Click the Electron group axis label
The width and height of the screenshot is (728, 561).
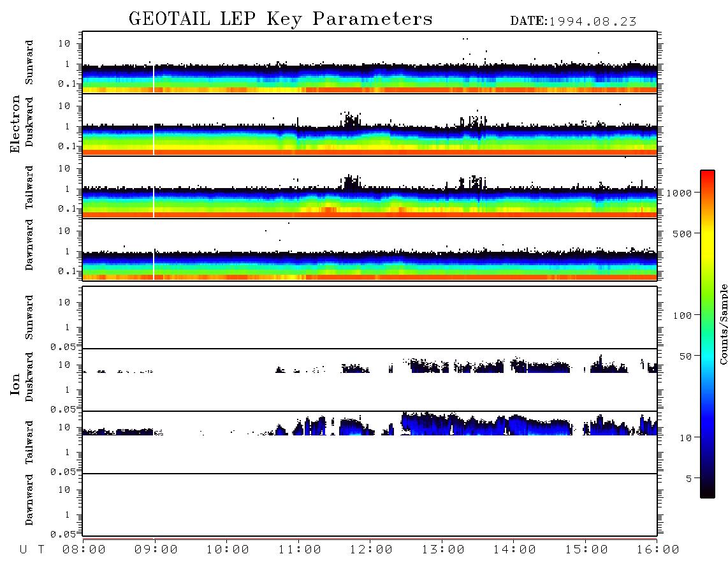[x=15, y=124]
